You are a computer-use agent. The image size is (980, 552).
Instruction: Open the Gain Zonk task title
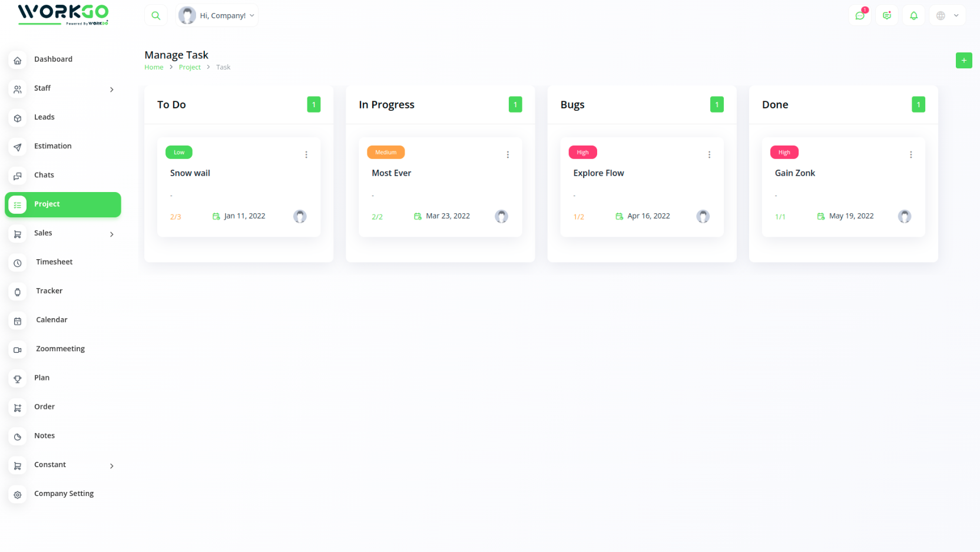coord(794,173)
